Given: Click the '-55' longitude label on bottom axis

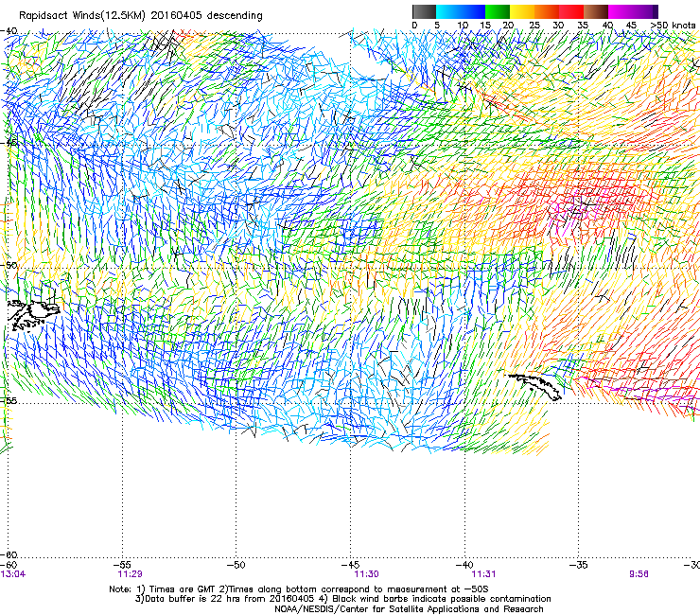Looking at the screenshot, I should (x=122, y=565).
